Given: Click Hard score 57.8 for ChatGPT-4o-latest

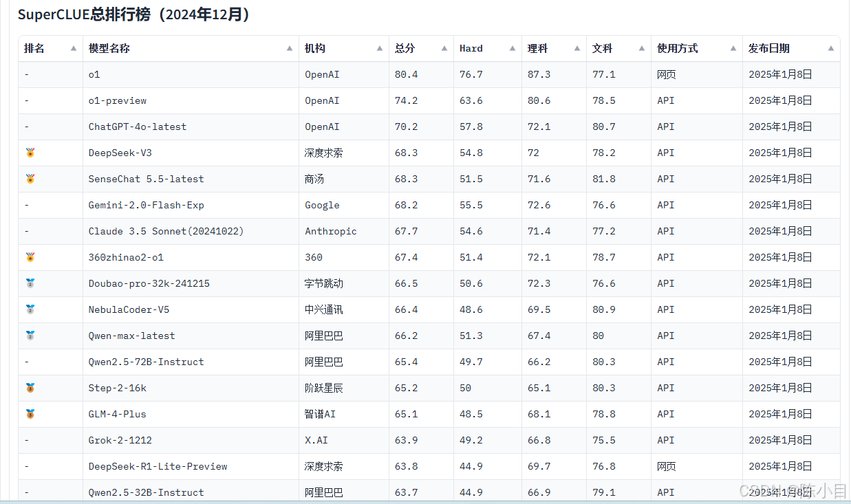Looking at the screenshot, I should click(471, 127).
